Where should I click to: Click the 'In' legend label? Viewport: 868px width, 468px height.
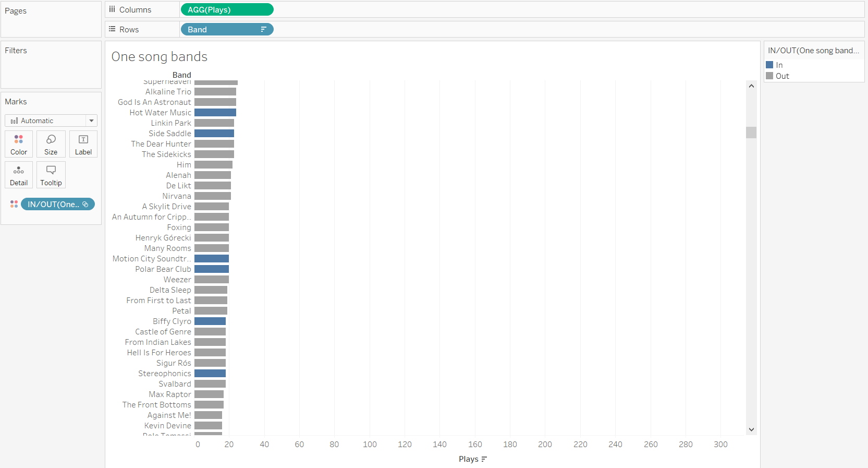(779, 65)
